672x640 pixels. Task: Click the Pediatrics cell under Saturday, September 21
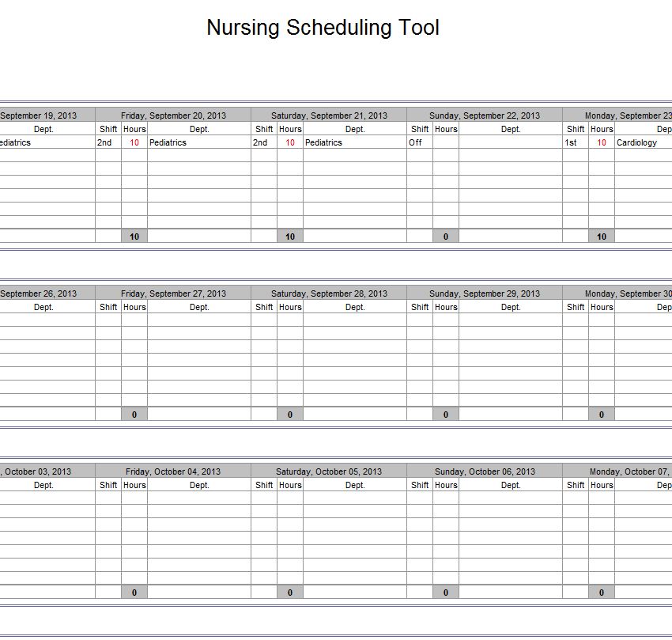coord(355,142)
